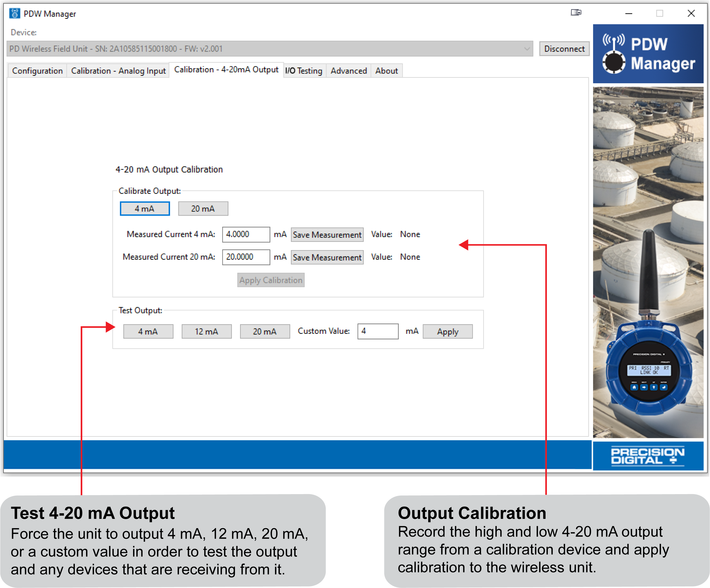Close the PDW Manager window
Viewport: 710px width, 588px height.
tap(691, 13)
